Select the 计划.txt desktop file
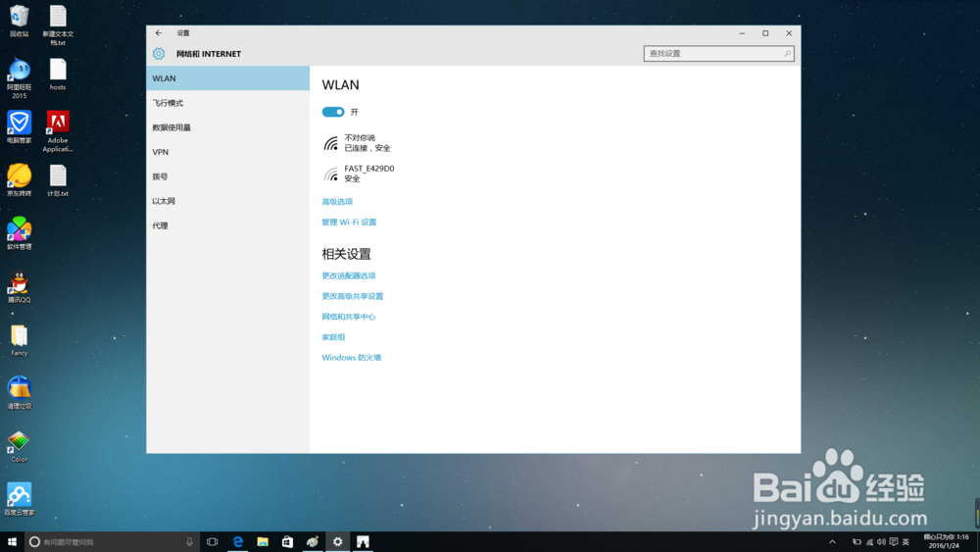 point(58,180)
